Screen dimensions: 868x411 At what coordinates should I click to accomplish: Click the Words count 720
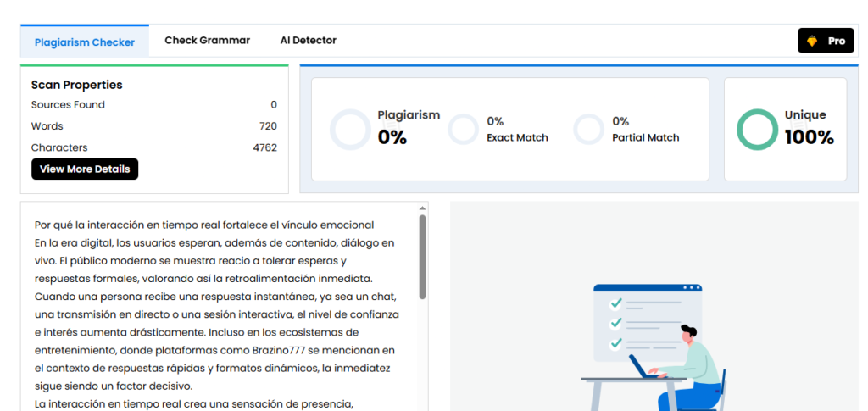268,126
